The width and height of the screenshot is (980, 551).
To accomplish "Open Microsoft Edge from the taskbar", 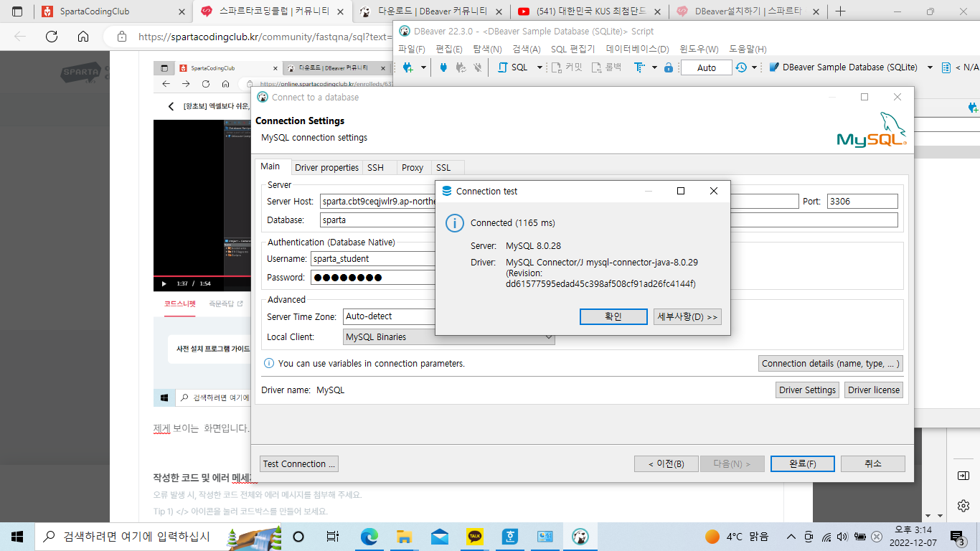I will tap(369, 537).
